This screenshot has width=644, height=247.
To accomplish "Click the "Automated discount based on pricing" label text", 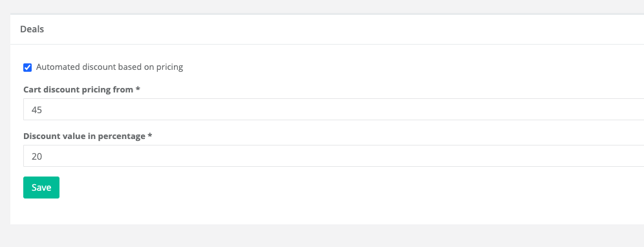I will pos(110,67).
